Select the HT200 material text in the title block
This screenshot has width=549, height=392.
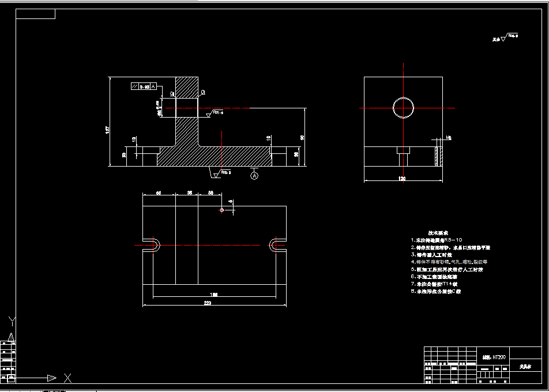pos(494,357)
